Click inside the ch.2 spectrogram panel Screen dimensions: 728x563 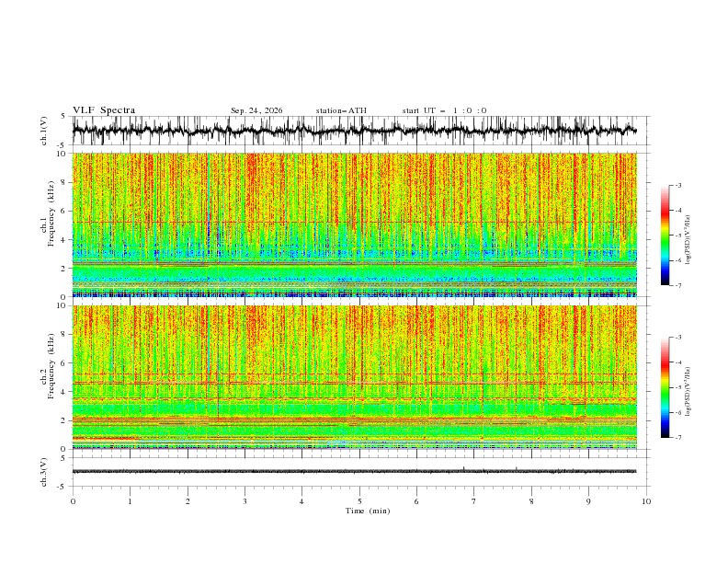[354, 377]
